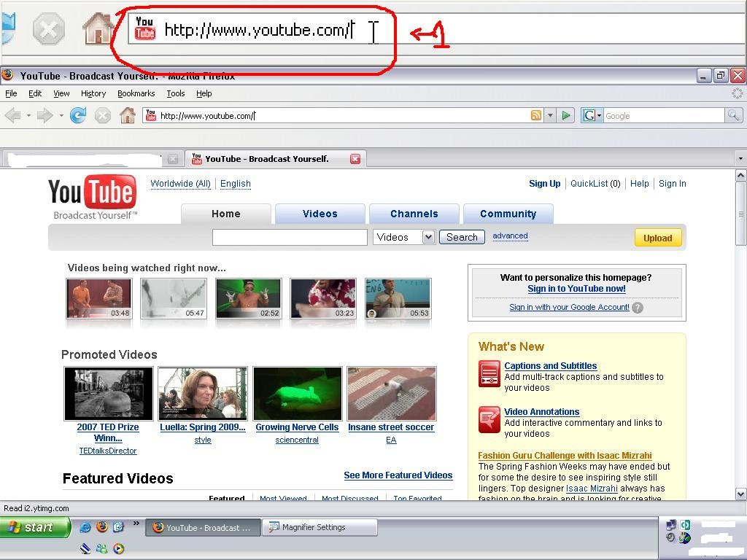Open the list all tabs dropdown arrow
Image resolution: width=747 pixels, height=560 pixels.
740,158
